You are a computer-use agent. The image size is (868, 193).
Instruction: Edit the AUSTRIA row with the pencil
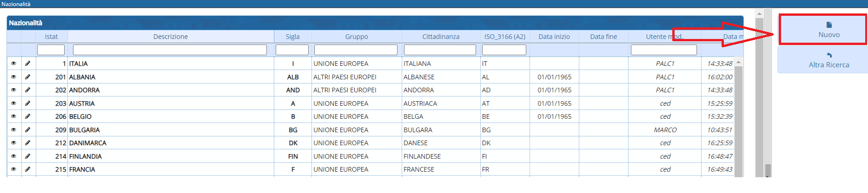pyautogui.click(x=28, y=103)
